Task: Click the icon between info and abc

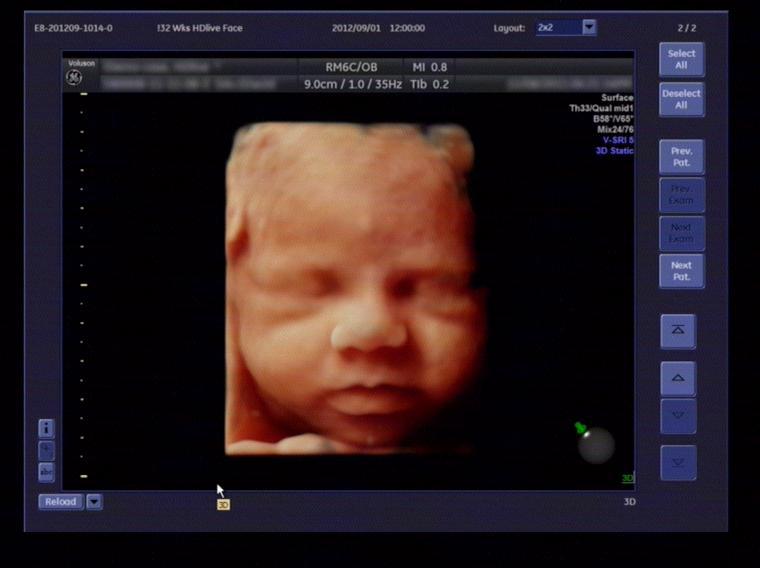Action: [46, 450]
